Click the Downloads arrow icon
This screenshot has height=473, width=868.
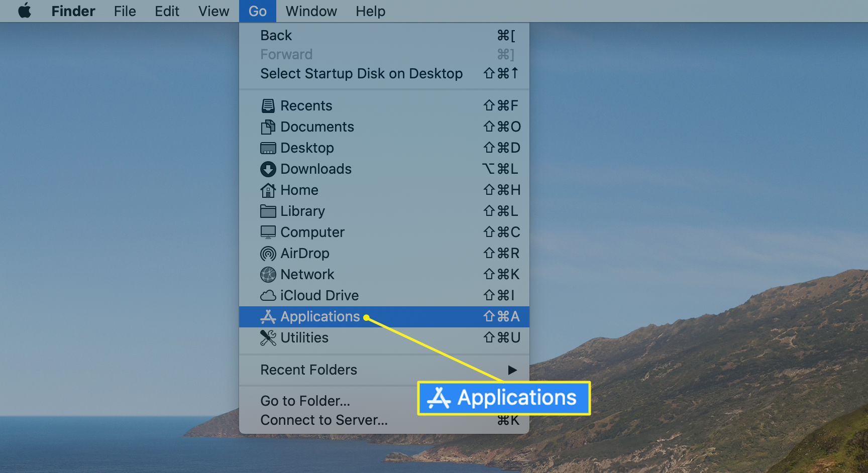268,169
